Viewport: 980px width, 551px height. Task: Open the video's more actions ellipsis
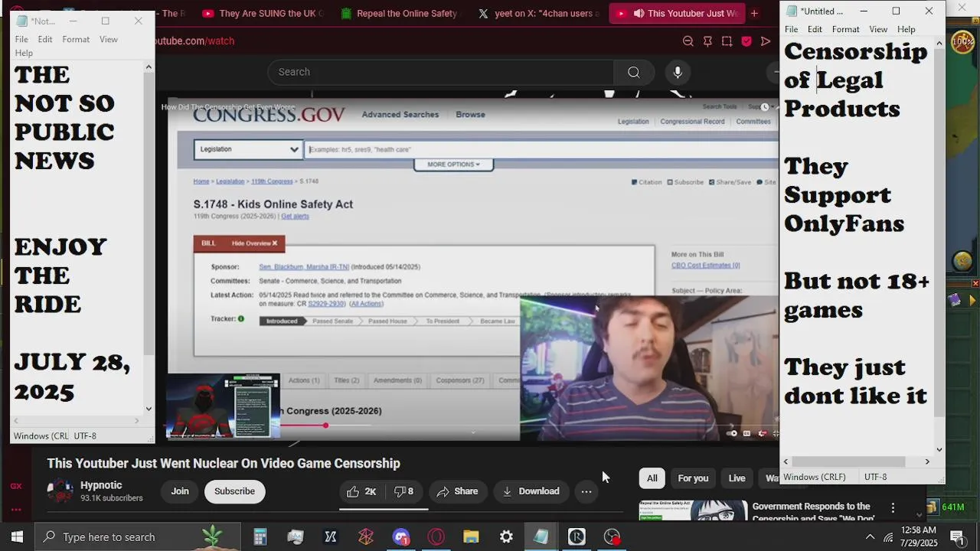point(586,491)
